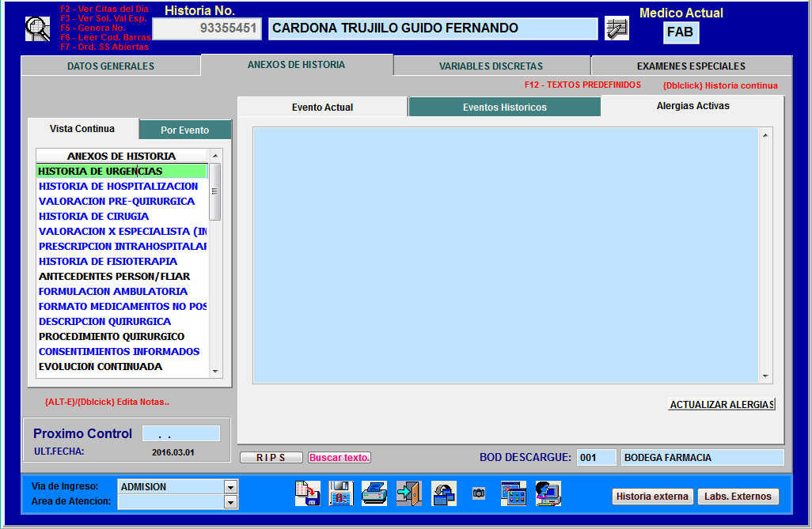
Task: Click the BODEGA FARMACIA field
Action: [x=702, y=458]
